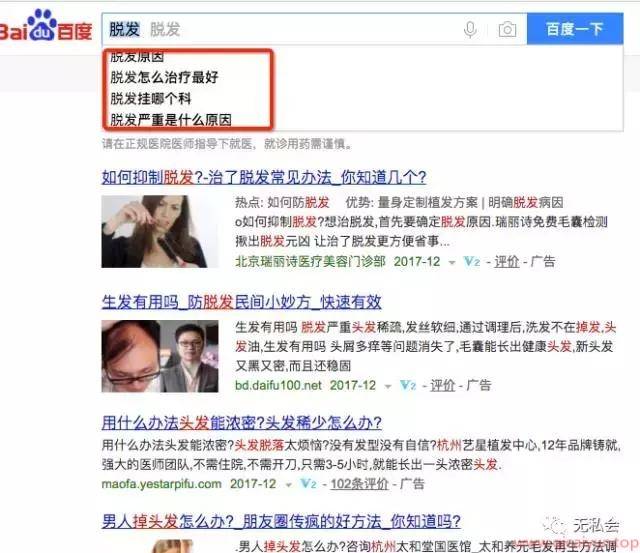Open result 生发有用吗_防脱发民间小妙方
Screen dimensions: 640x553
pos(242,302)
